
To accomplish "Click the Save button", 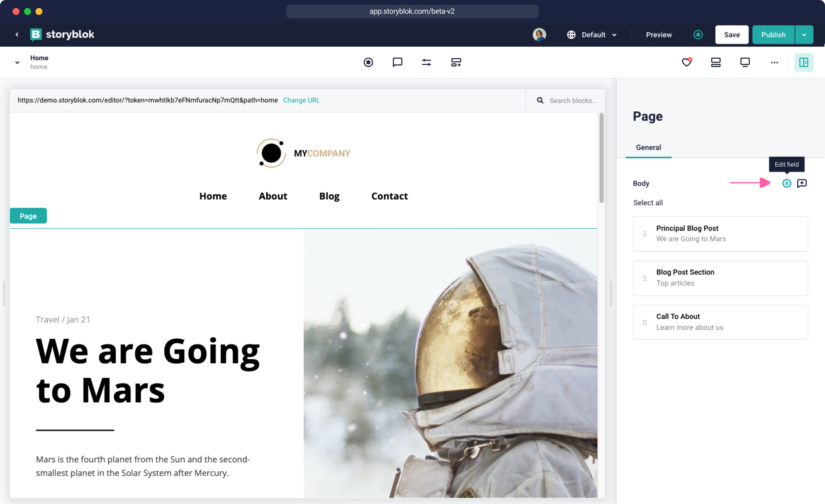I will pyautogui.click(x=732, y=35).
